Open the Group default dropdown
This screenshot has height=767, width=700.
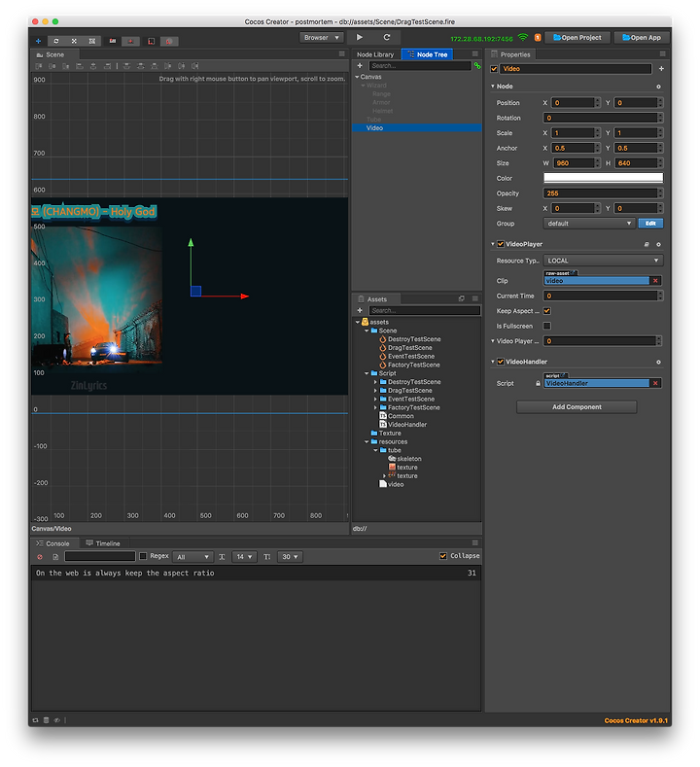click(x=589, y=224)
